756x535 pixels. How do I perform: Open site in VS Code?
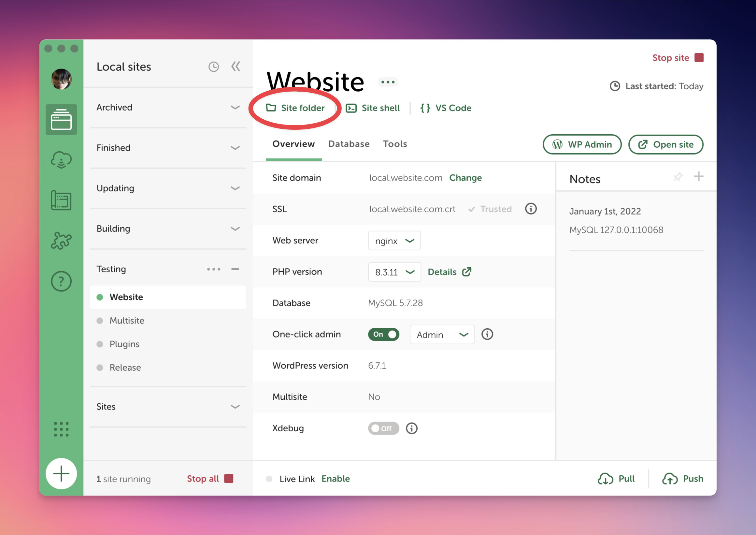click(x=446, y=108)
